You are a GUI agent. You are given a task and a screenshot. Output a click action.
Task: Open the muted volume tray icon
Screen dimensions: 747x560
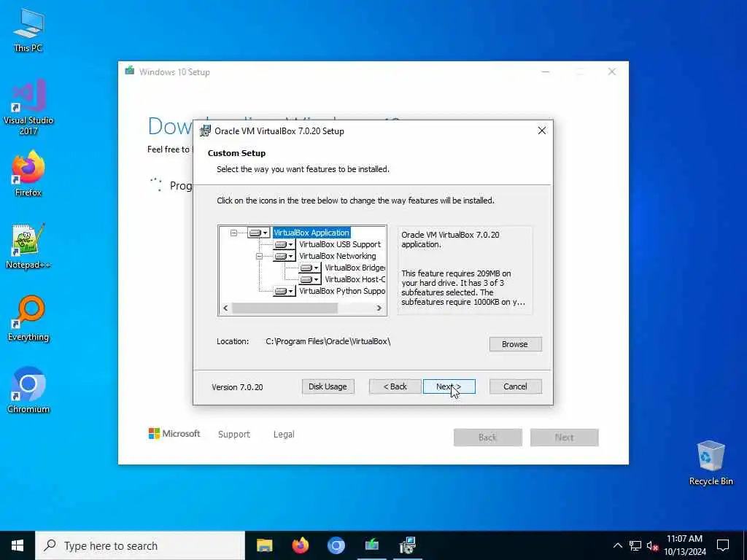click(x=653, y=545)
